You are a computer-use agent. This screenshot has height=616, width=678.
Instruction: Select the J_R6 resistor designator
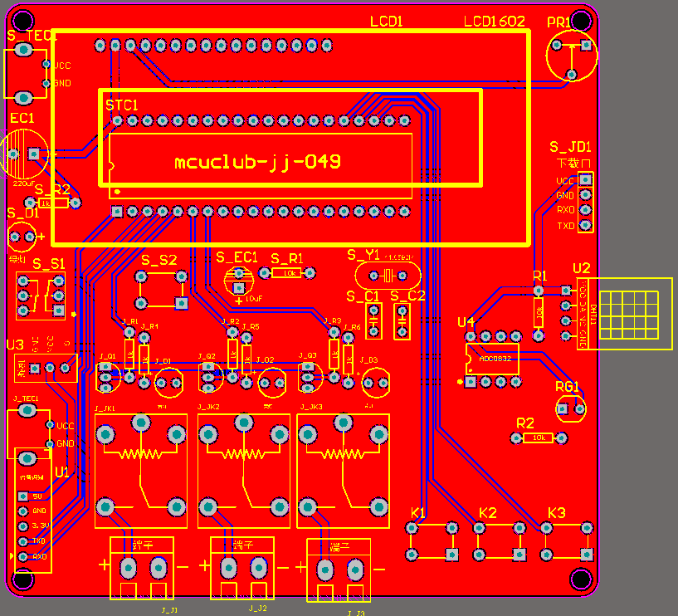click(352, 327)
